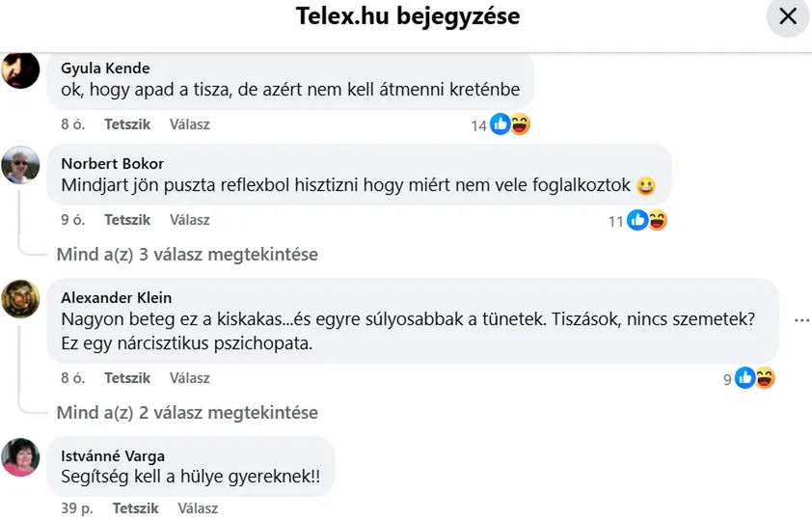
Task: Reply to Gyula Kende's comment
Action: pos(189,124)
